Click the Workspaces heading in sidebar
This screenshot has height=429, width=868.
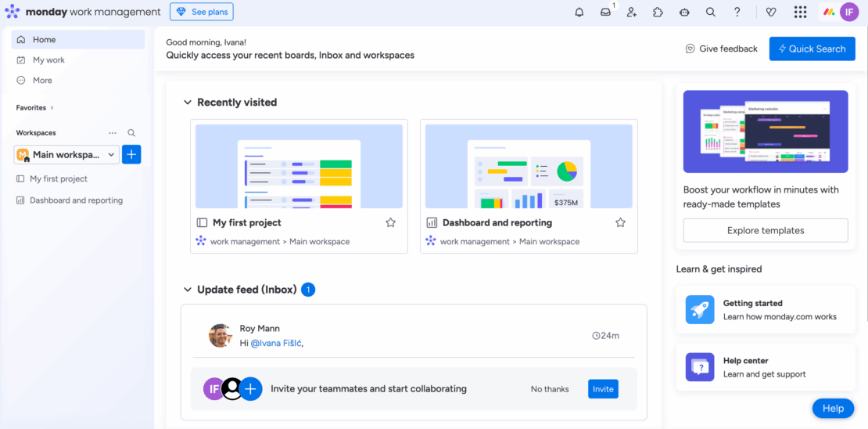(x=36, y=133)
